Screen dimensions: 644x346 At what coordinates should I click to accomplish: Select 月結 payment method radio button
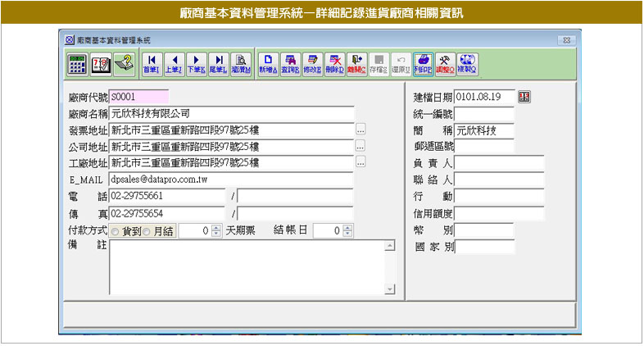(147, 231)
